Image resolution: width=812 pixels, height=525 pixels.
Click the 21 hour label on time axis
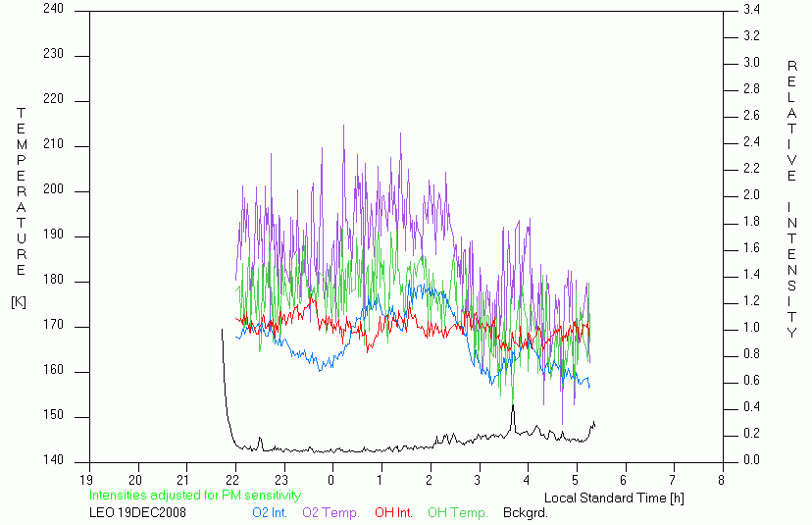(x=183, y=481)
